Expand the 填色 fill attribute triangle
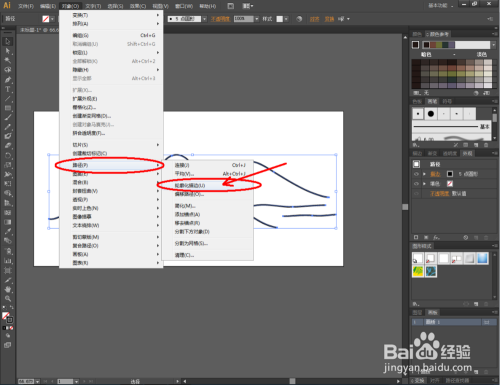Viewport: 500px width, 385px height. [424, 184]
